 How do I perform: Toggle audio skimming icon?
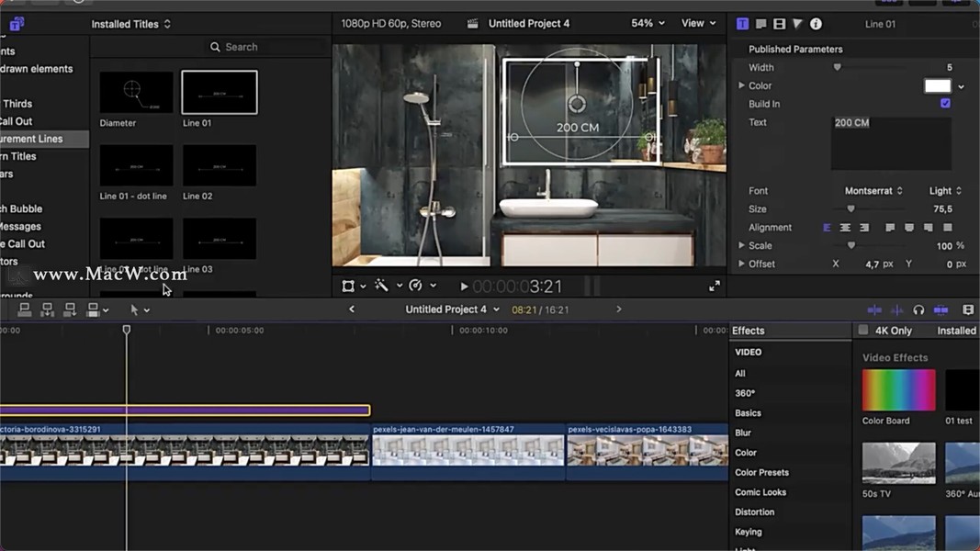coord(896,309)
